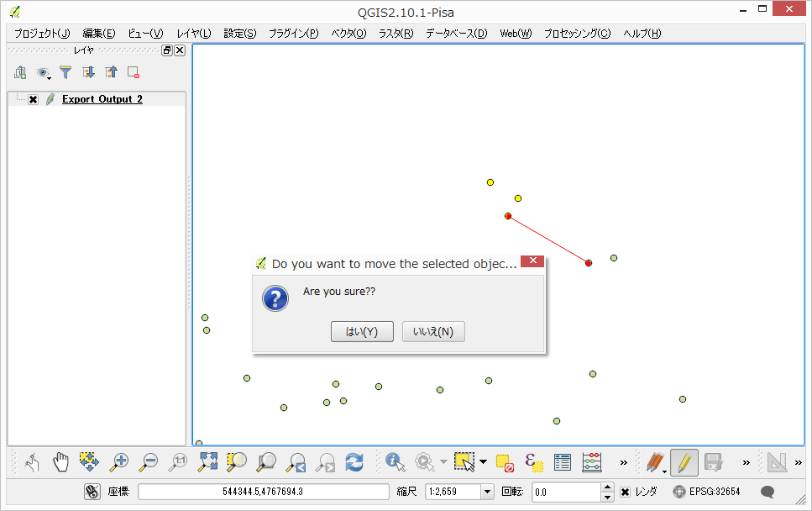Click the Zoom Next icon

[x=326, y=461]
